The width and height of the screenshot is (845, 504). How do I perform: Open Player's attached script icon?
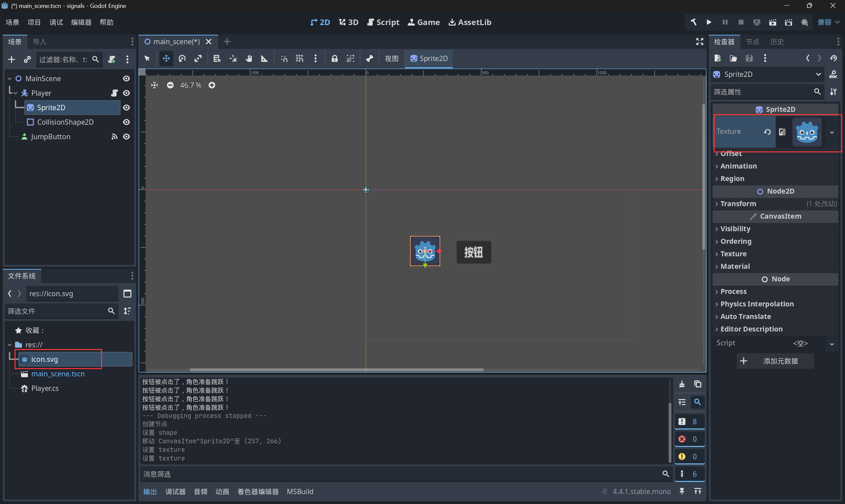tap(115, 93)
